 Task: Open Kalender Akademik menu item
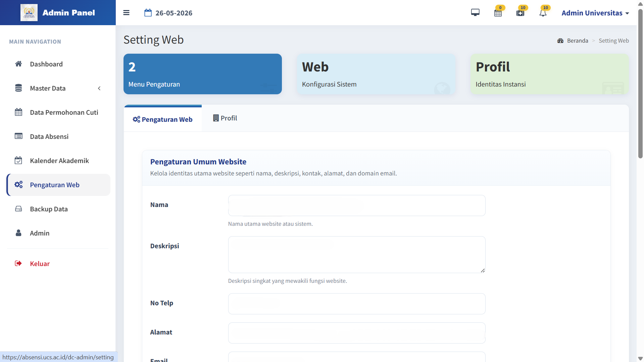pyautogui.click(x=58, y=160)
